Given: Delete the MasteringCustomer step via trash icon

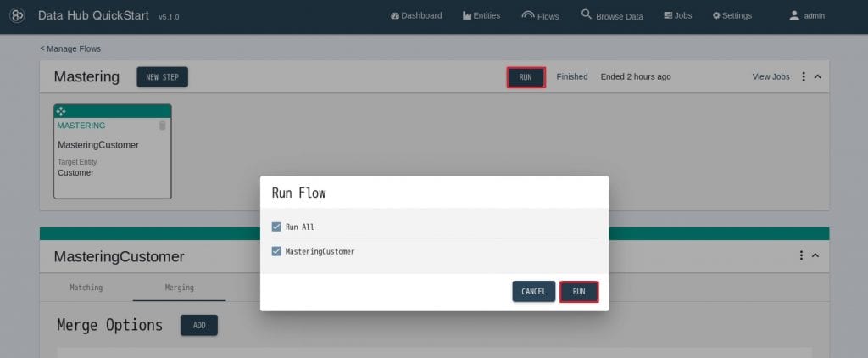Looking at the screenshot, I should [x=163, y=126].
